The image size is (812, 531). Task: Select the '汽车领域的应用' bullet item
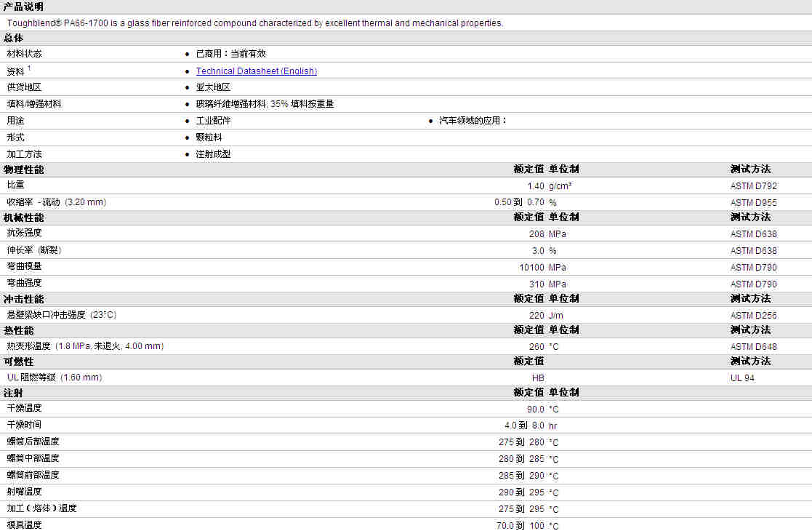coord(473,121)
